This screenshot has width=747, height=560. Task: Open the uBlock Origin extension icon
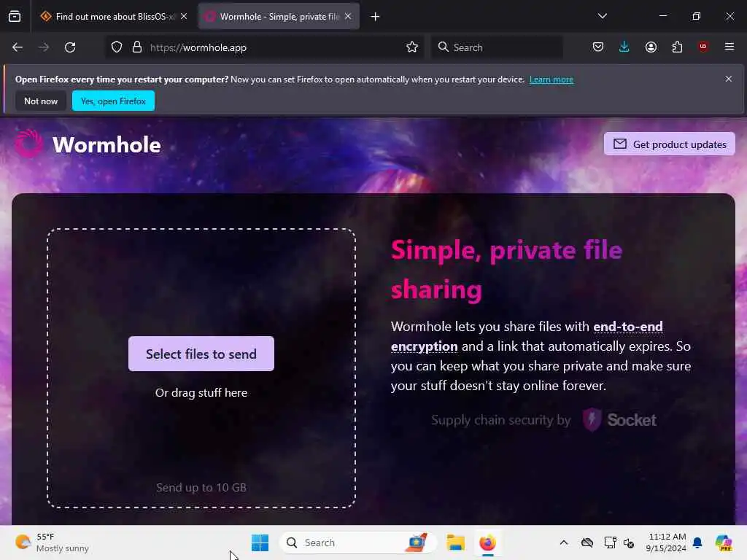pyautogui.click(x=703, y=47)
